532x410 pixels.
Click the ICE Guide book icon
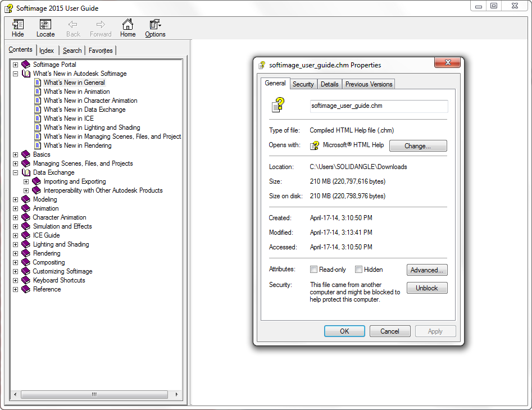[x=26, y=235]
